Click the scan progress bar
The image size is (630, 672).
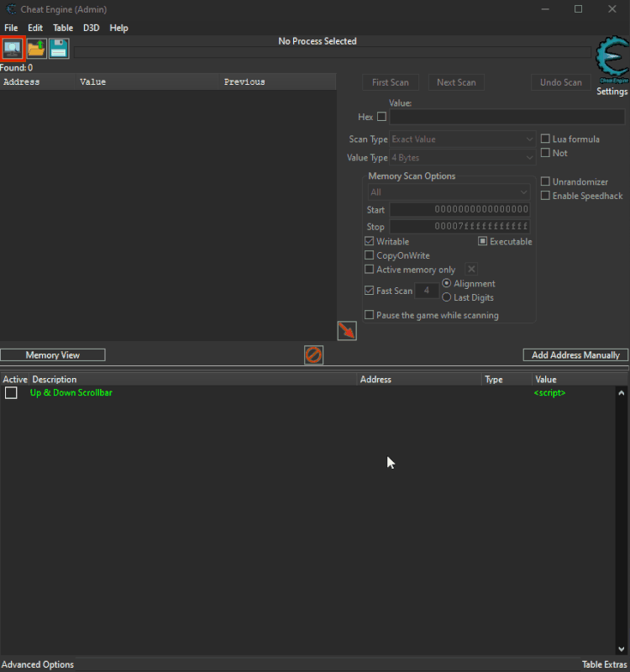(332, 52)
